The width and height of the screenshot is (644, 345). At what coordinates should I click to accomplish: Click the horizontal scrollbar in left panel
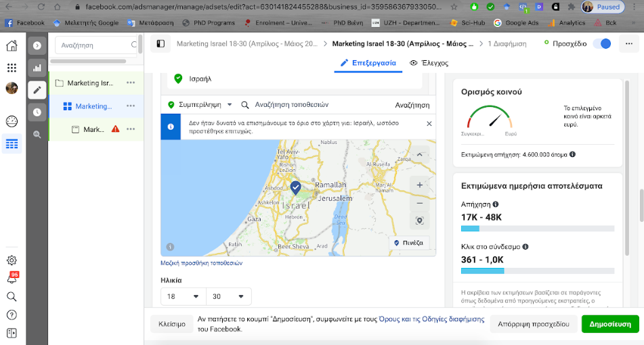(88, 61)
